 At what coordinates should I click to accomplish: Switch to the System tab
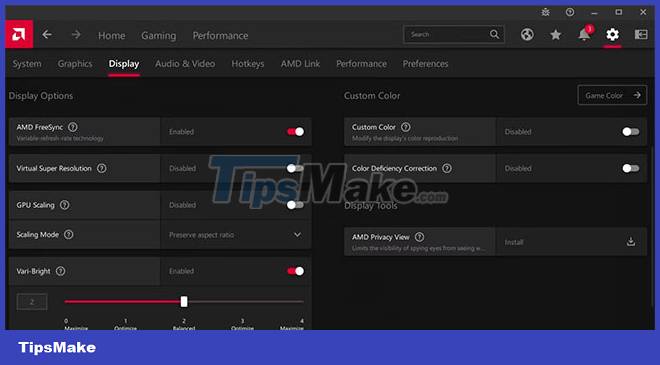(27, 64)
